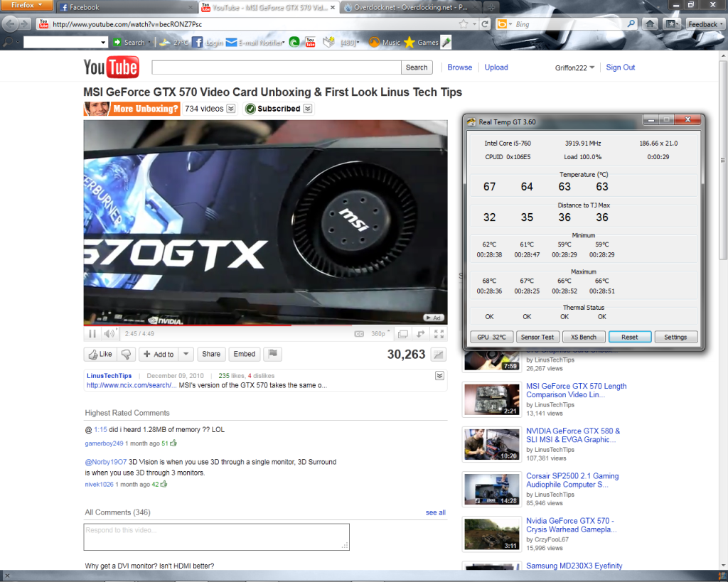Image resolution: width=728 pixels, height=582 pixels.
Task: Click the Add to button
Action: pyautogui.click(x=159, y=354)
